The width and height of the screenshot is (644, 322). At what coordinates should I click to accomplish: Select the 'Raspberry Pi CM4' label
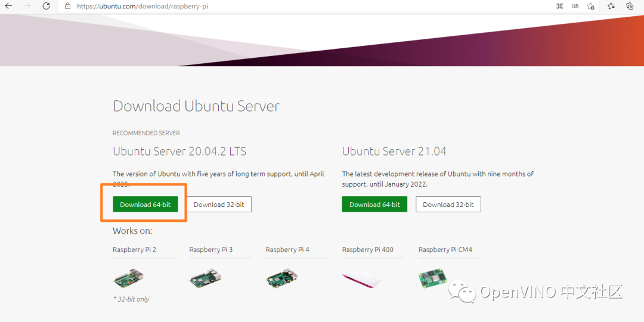pos(445,250)
